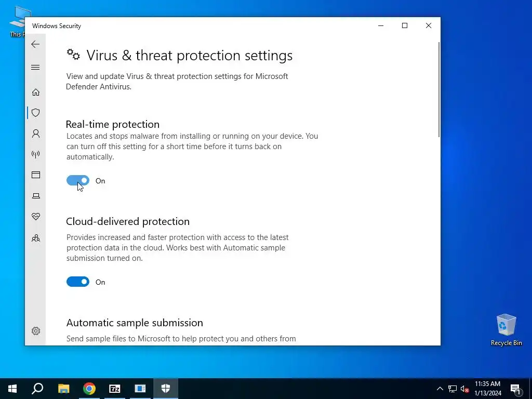This screenshot has height=399, width=532.
Task: Click the Real-time protection heading
Action: 113,124
